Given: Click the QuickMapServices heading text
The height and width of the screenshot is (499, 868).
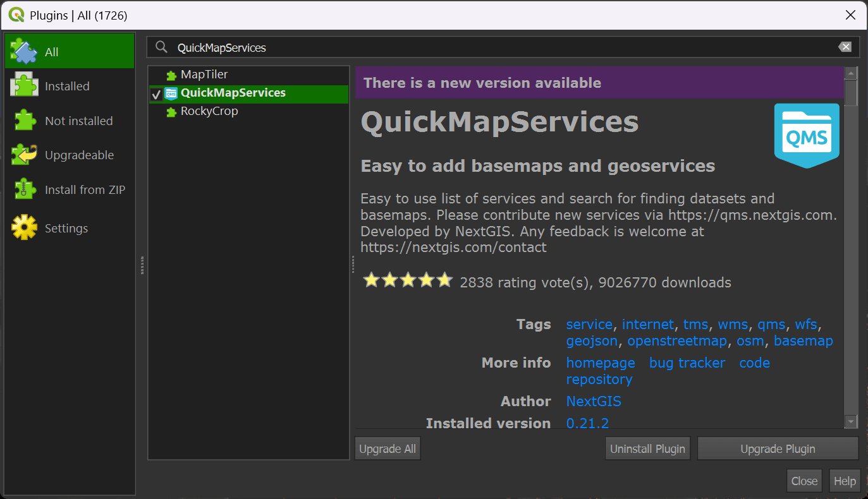Looking at the screenshot, I should click(499, 122).
